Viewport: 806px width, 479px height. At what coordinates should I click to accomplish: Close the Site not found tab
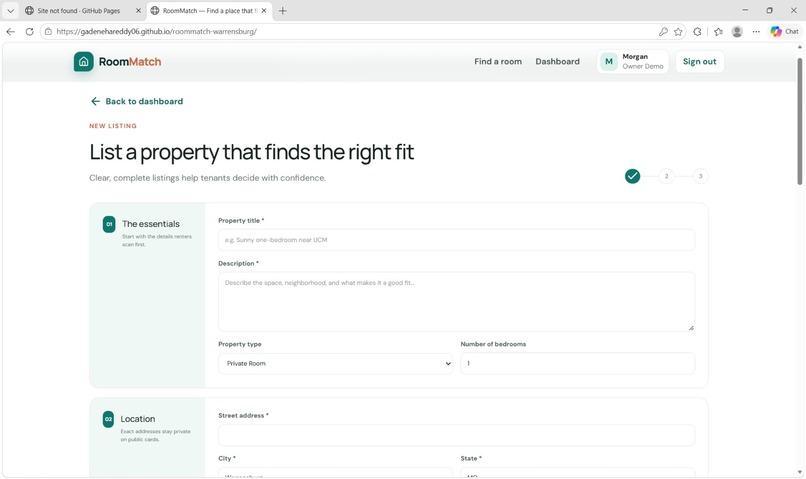138,10
